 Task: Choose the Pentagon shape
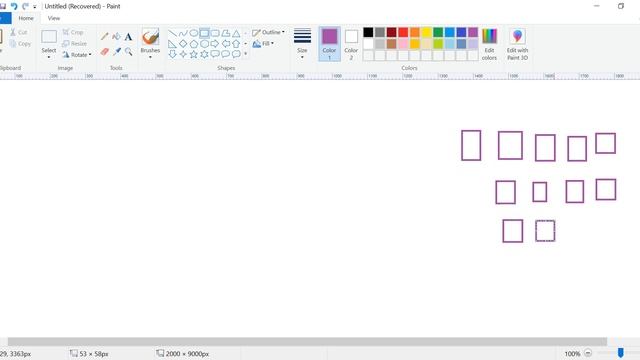[x=194, y=44]
